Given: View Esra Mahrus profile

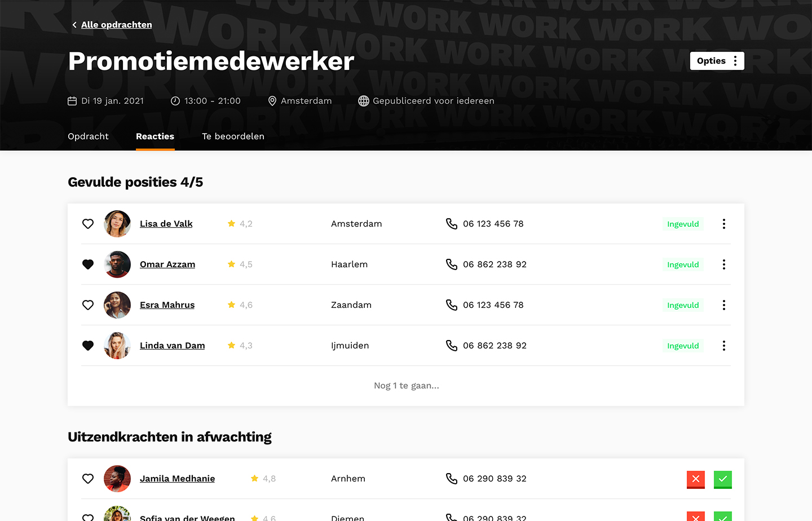Looking at the screenshot, I should (167, 305).
